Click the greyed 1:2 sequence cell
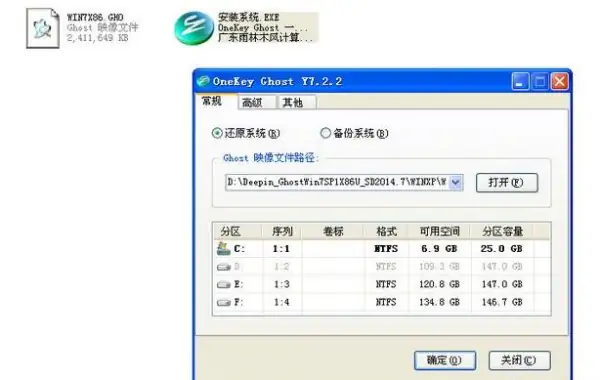This screenshot has width=600, height=380. (x=281, y=267)
